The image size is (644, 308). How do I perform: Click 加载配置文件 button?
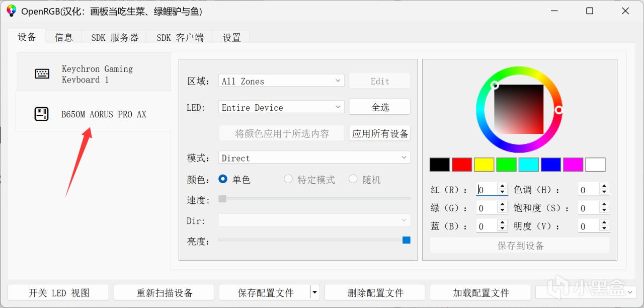(480, 292)
